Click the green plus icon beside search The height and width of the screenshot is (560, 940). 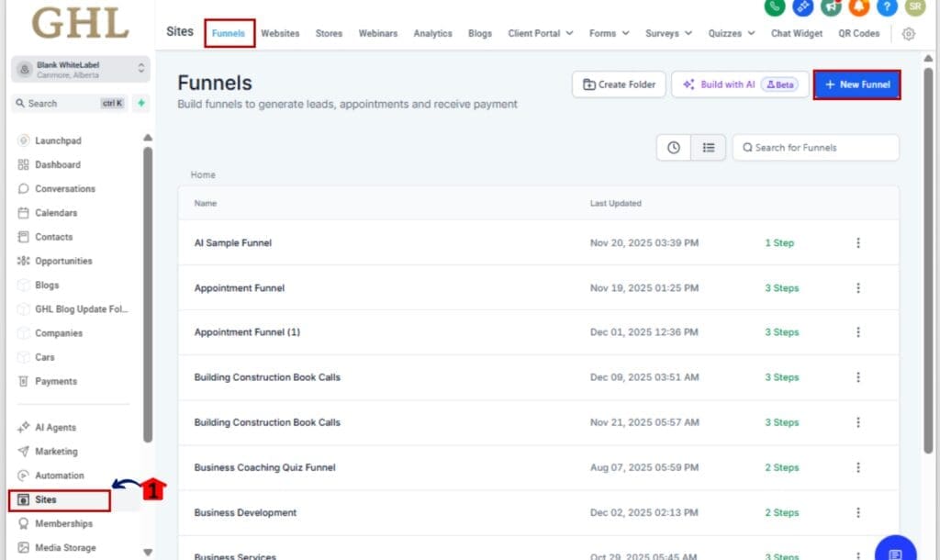click(x=140, y=104)
